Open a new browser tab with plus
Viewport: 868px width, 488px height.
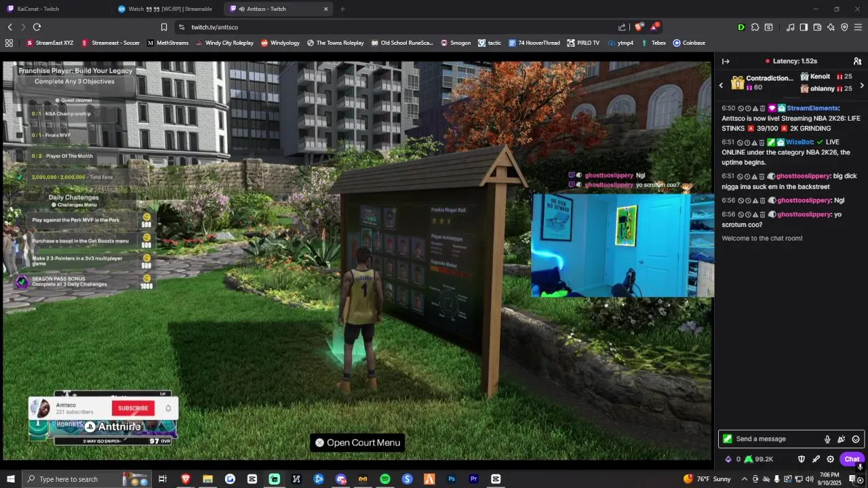tap(342, 9)
